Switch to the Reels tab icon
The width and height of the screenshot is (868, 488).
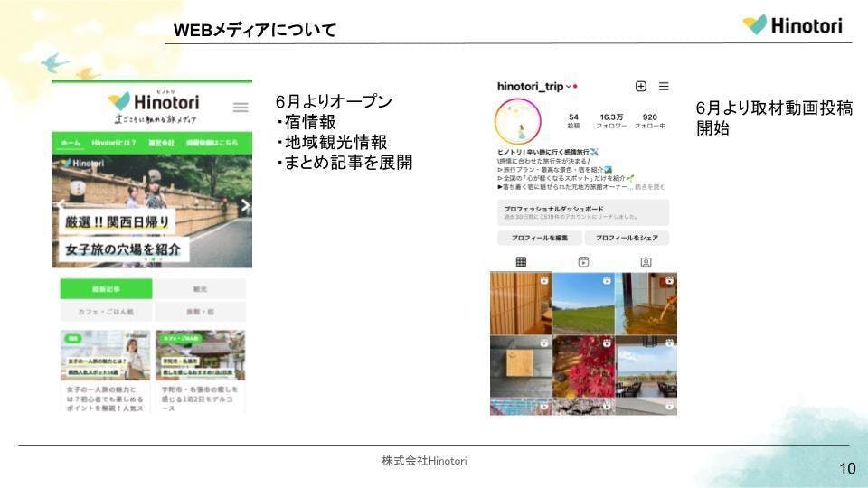pyautogui.click(x=583, y=262)
